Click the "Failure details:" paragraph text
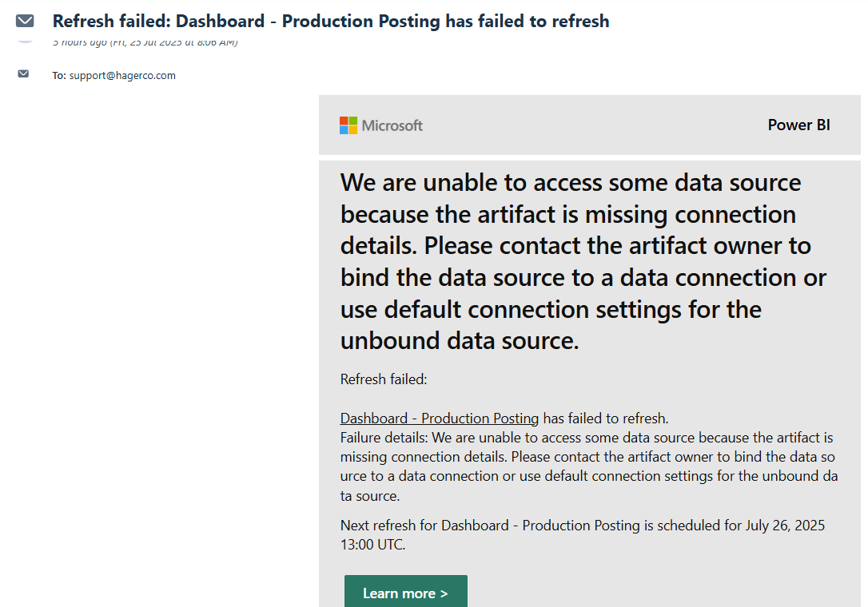 [589, 466]
